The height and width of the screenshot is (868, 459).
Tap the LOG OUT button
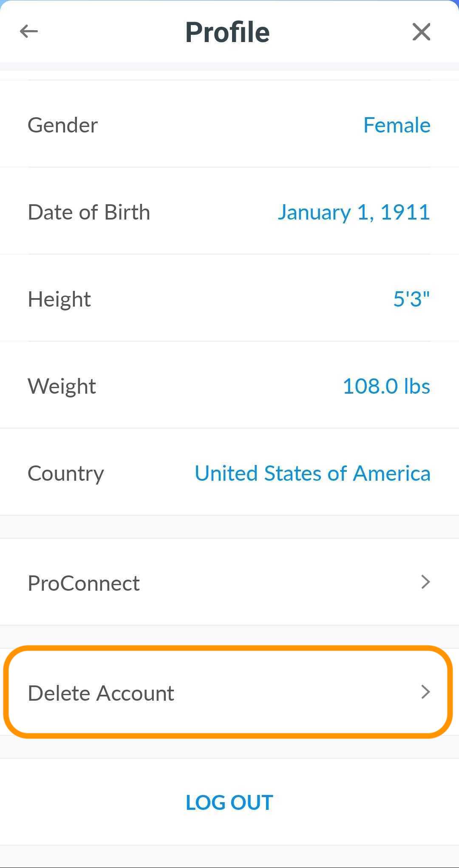click(x=229, y=802)
